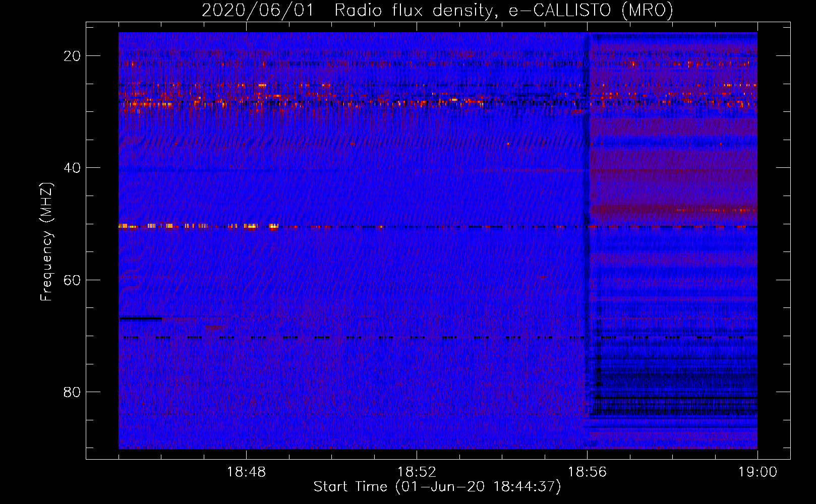This screenshot has width=816, height=504.
Task: Click the '18:52' time tick label
Action: [417, 472]
